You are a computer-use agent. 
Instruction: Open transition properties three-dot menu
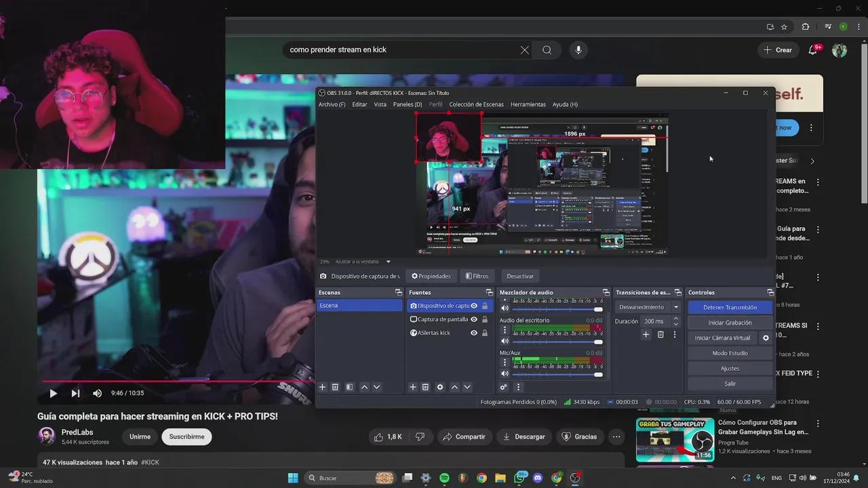pyautogui.click(x=674, y=334)
